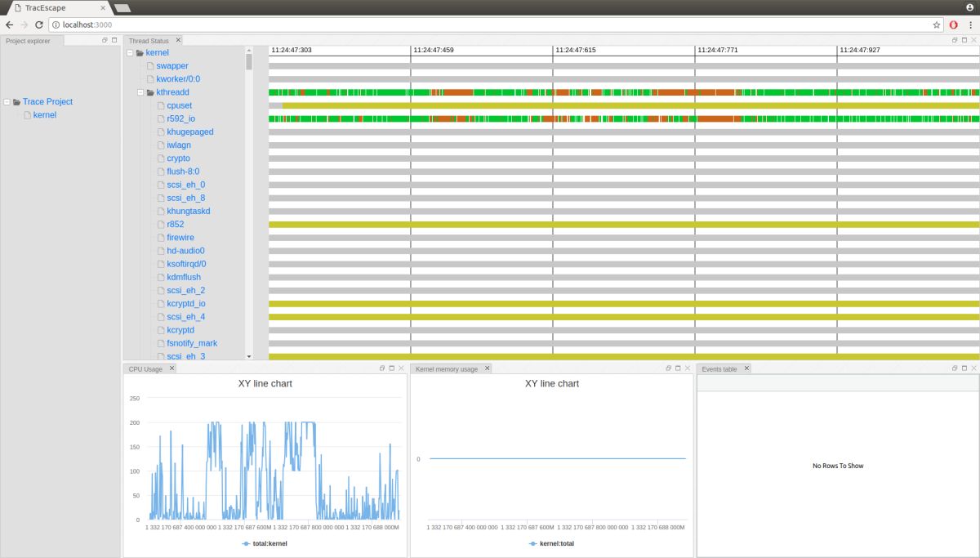This screenshot has width=980, height=558.
Task: Collapse the kernel node in Thread Status
Action: coord(130,53)
